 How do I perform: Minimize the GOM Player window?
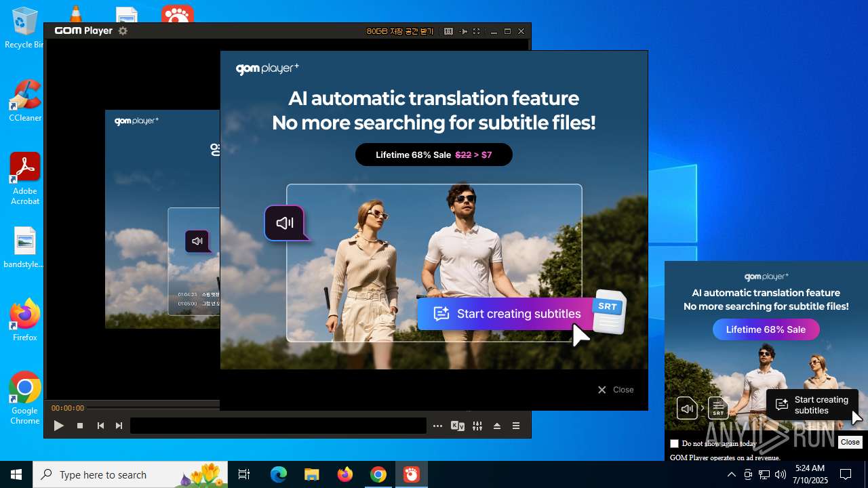coord(494,31)
